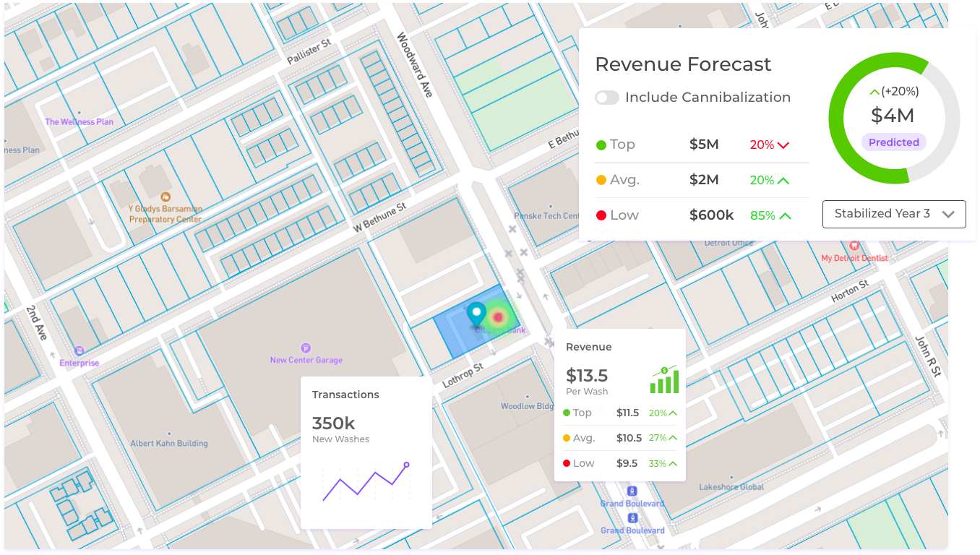Click the New Center Garage parking marker

pos(306,348)
